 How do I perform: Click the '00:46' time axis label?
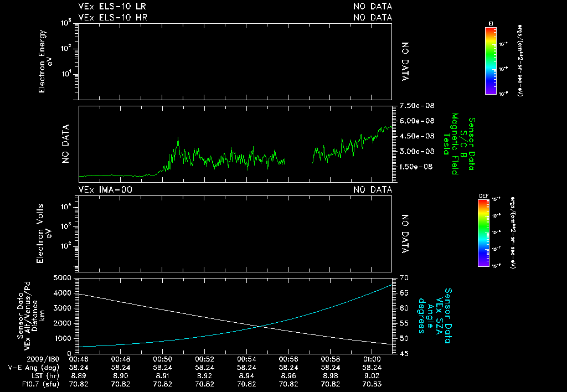[79, 359]
